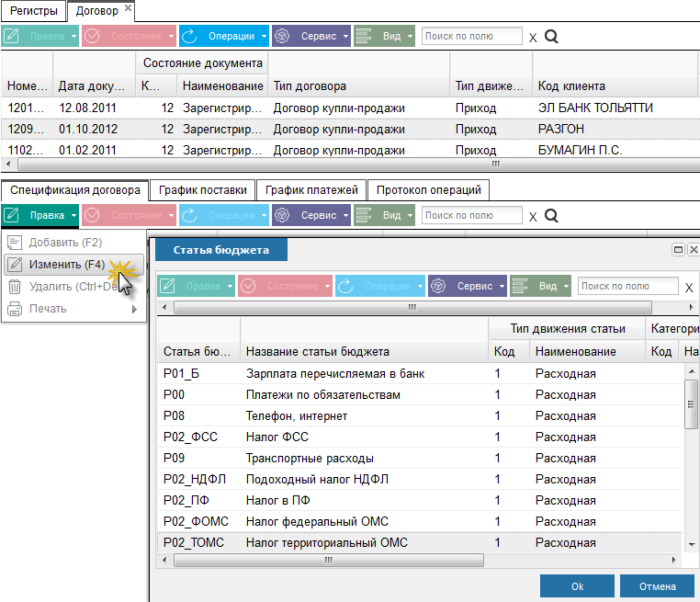
Task: Select the Спецификация договора tab
Action: click(75, 190)
